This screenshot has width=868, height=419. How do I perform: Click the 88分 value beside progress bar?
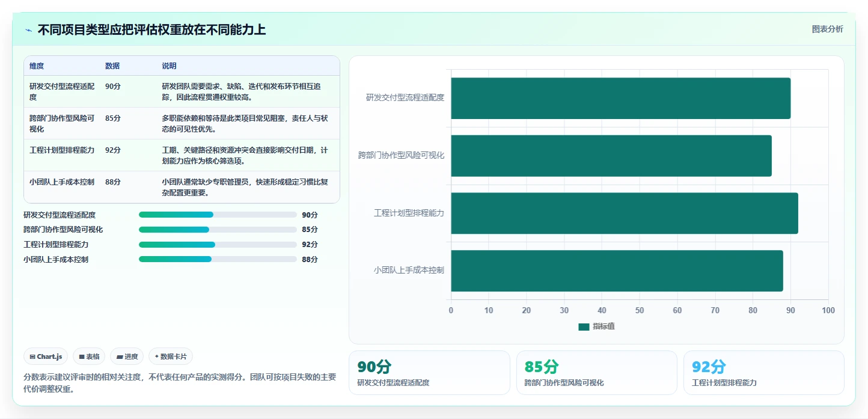point(310,260)
